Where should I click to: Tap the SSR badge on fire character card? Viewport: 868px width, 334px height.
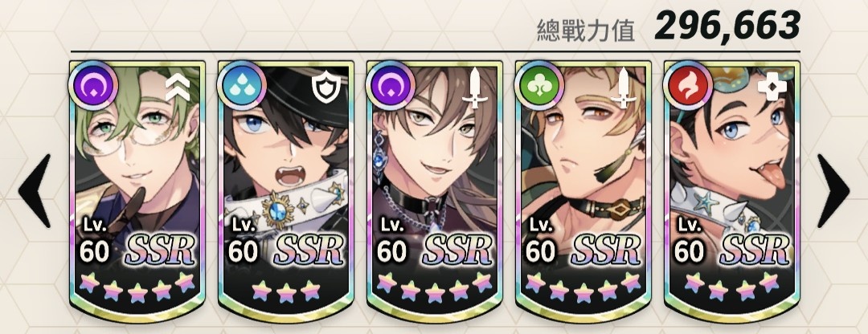[x=755, y=250]
